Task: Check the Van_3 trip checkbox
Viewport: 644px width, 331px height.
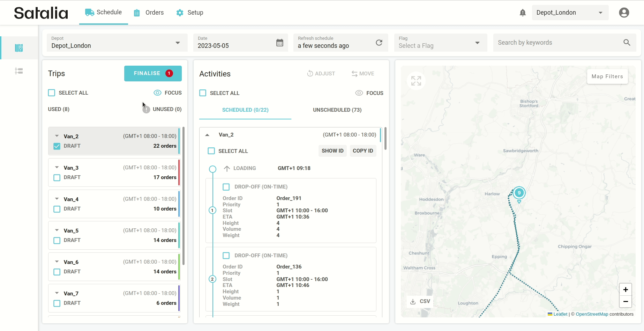Action: tap(57, 178)
